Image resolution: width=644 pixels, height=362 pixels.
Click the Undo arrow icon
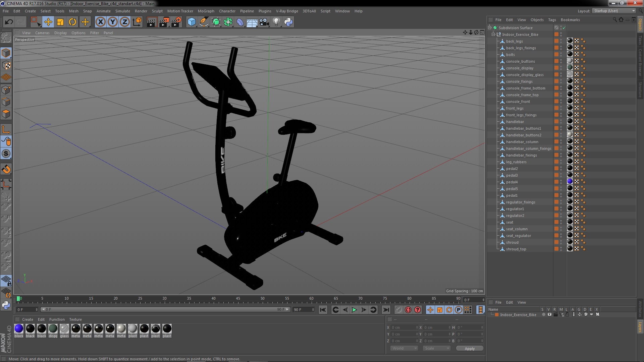coord(9,22)
